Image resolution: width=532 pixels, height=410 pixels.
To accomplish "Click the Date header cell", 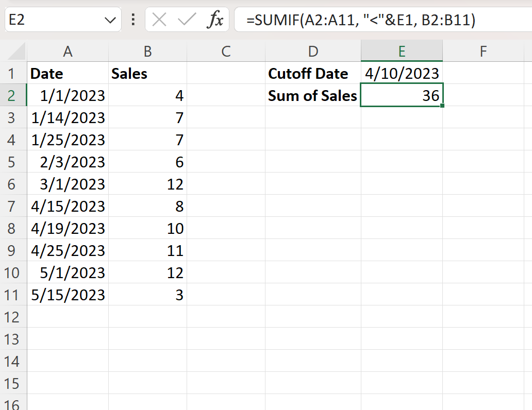I will [68, 73].
